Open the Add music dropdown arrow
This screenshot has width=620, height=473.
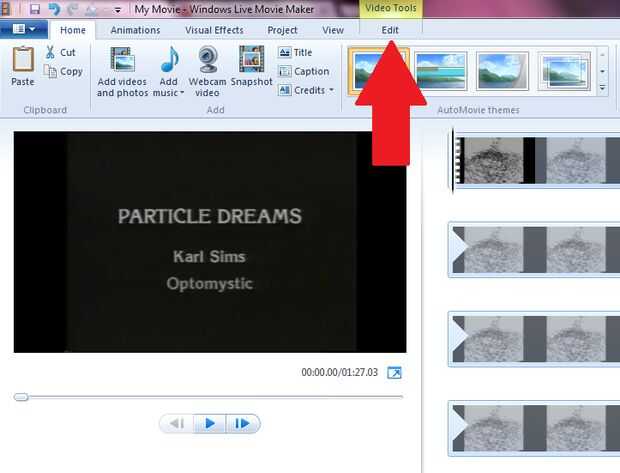(182, 93)
